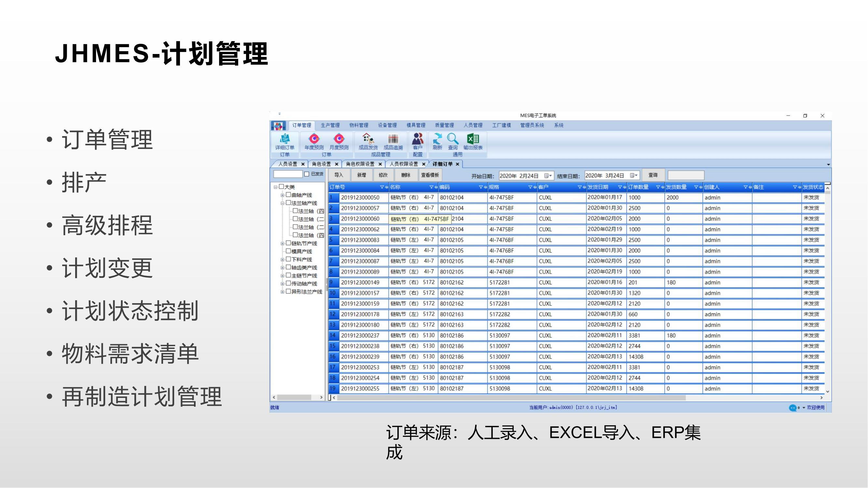868x488 pixels.
Task: Check the 曲轴产线 tree checkbox
Action: click(x=288, y=195)
